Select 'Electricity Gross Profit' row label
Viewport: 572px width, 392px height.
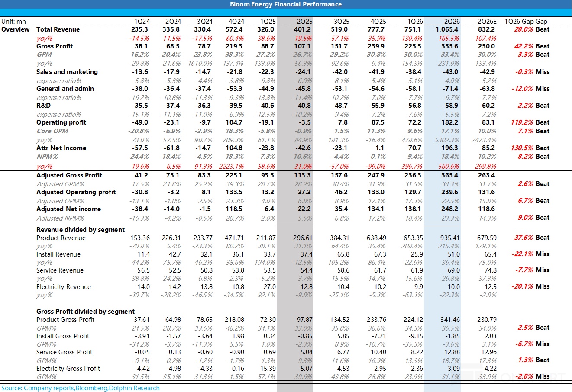(x=68, y=369)
